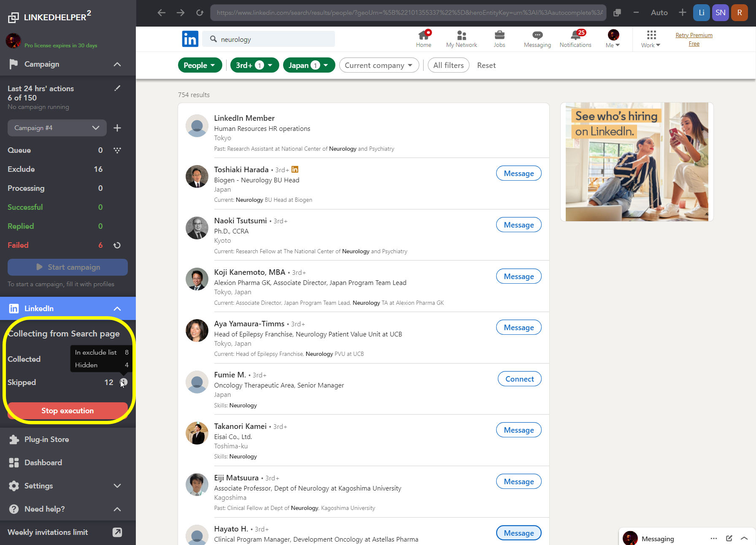Image resolution: width=756 pixels, height=545 pixels.
Task: Open Toshiaki Harada's profile name
Action: click(x=241, y=169)
